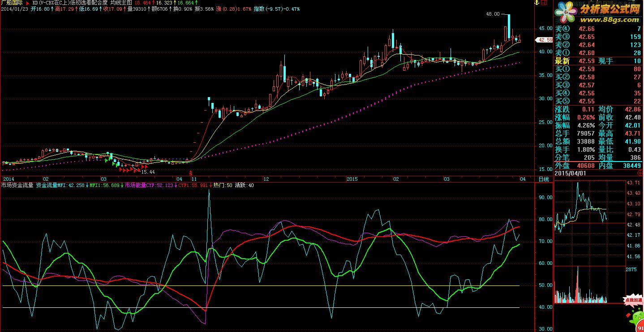Click the 卖③ ask row at 42.65
Image resolution: width=644 pixels, height=332 pixels.
click(x=598, y=37)
